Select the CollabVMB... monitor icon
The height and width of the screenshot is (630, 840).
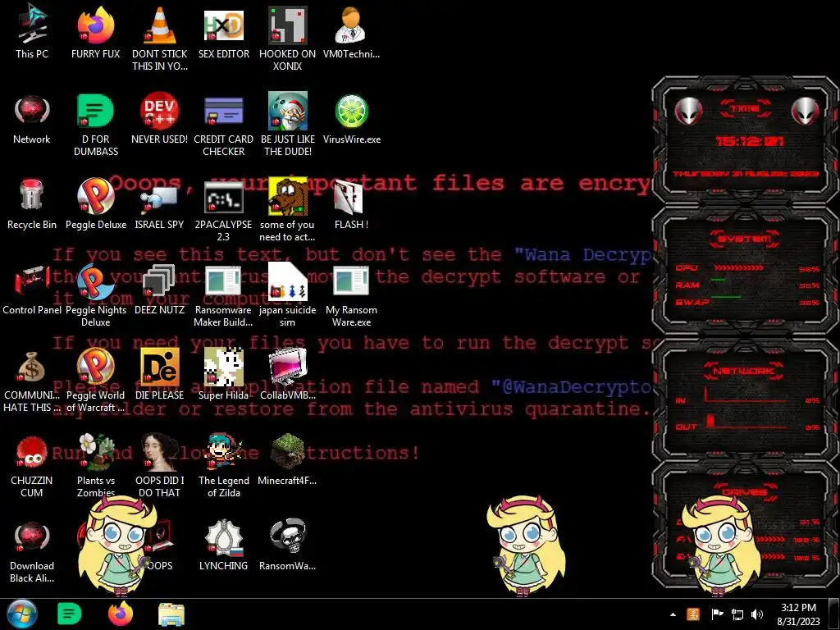click(288, 366)
